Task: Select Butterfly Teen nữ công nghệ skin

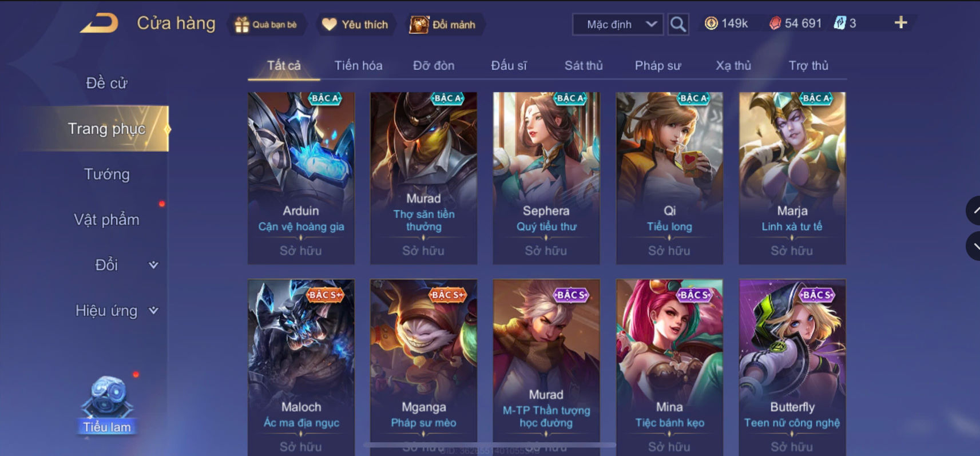Action: tap(792, 366)
